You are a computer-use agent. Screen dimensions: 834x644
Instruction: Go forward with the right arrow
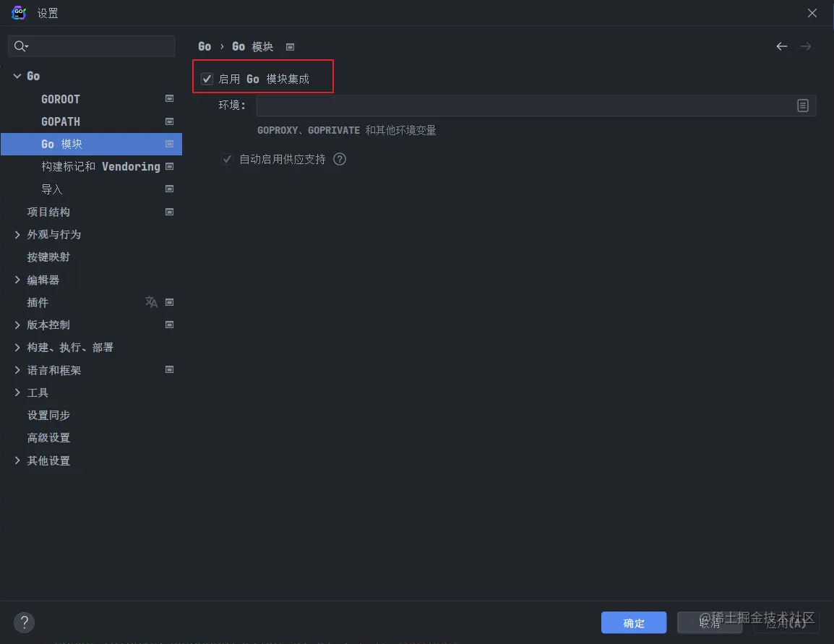click(x=806, y=46)
